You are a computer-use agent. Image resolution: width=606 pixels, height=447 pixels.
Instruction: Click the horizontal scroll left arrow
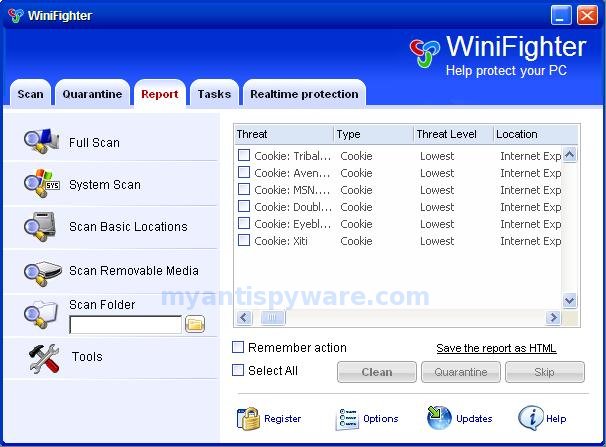click(x=244, y=318)
